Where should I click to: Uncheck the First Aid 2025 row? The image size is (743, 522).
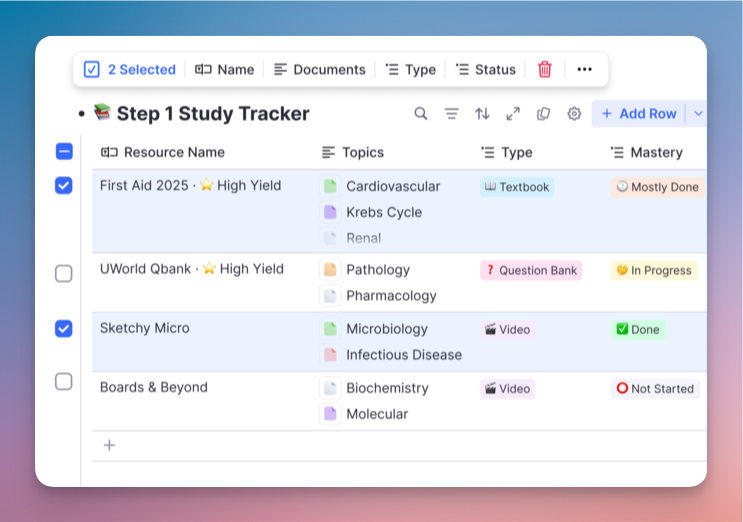[x=64, y=185]
